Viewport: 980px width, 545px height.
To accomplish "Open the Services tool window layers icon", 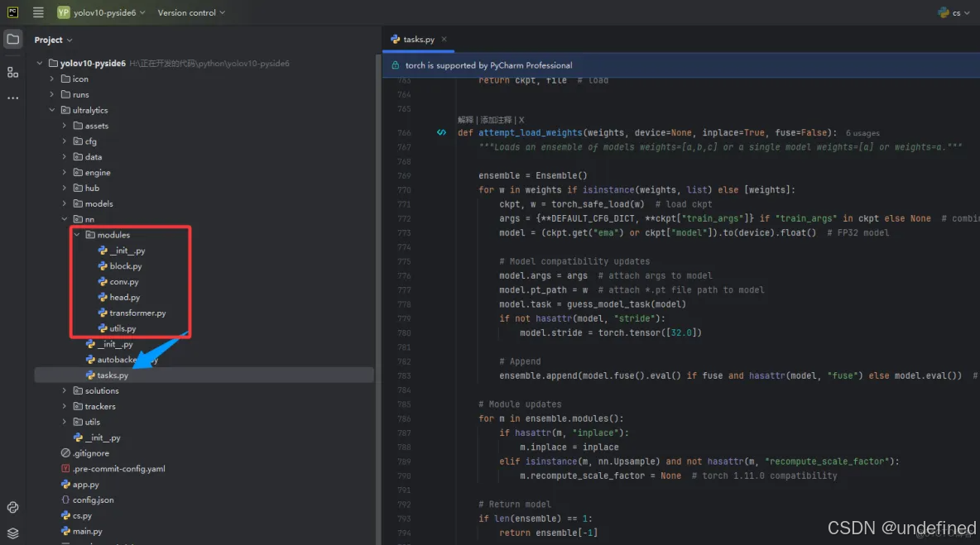I will click(x=12, y=533).
